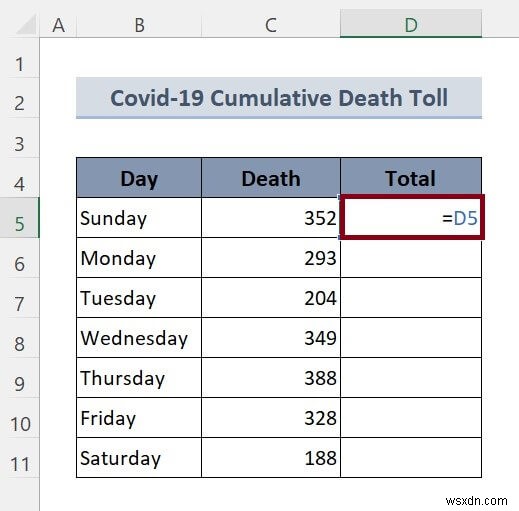Click the Total header cell

click(x=411, y=178)
